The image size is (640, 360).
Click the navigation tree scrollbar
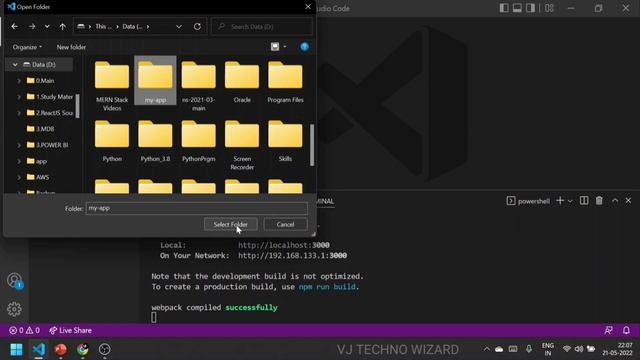coord(78,105)
